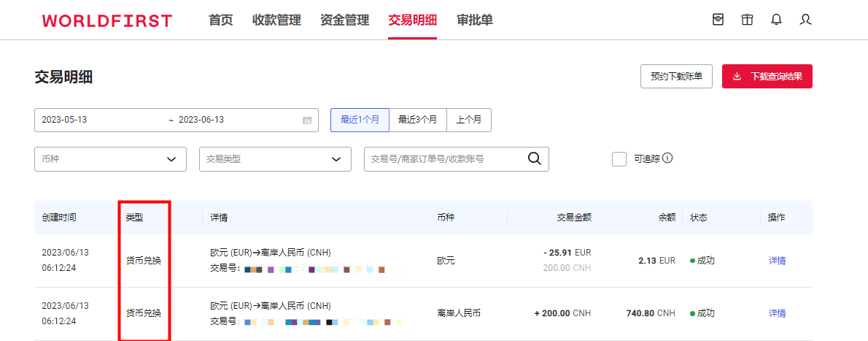The height and width of the screenshot is (341, 868).
Task: Click the info icon beside 可追踪
Action: coord(667,158)
